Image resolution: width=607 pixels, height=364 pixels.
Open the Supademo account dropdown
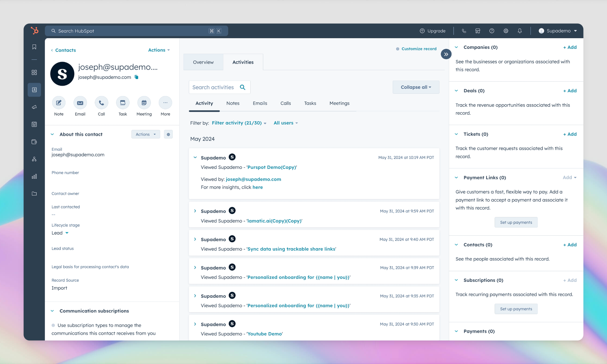coord(558,31)
